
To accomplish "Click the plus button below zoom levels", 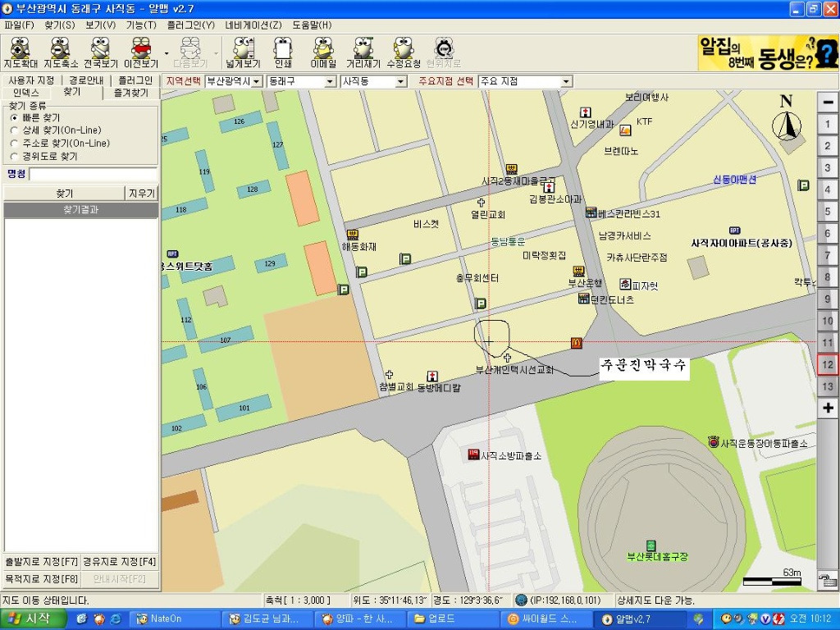I will (828, 409).
